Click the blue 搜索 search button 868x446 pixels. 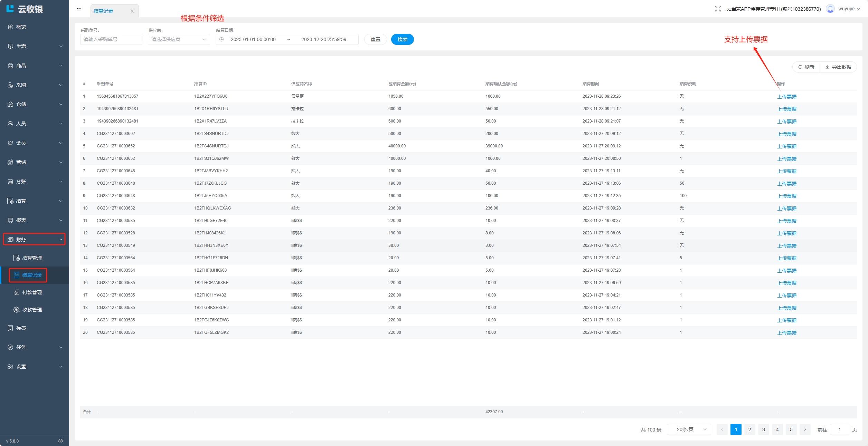point(402,39)
